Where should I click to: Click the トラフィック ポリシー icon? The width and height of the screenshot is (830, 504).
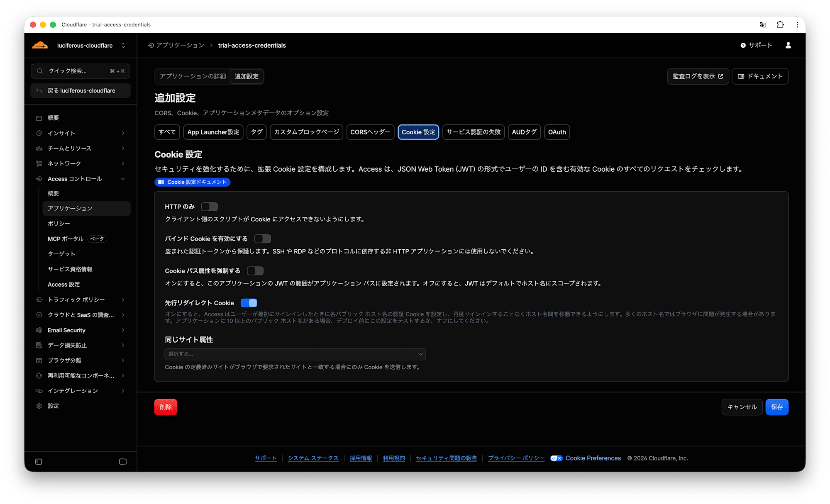[x=39, y=299]
